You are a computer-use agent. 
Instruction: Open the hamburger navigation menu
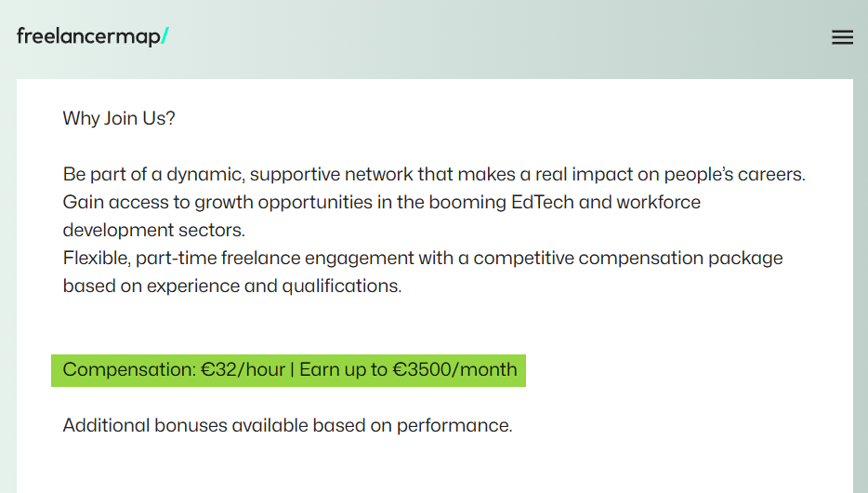coord(842,37)
